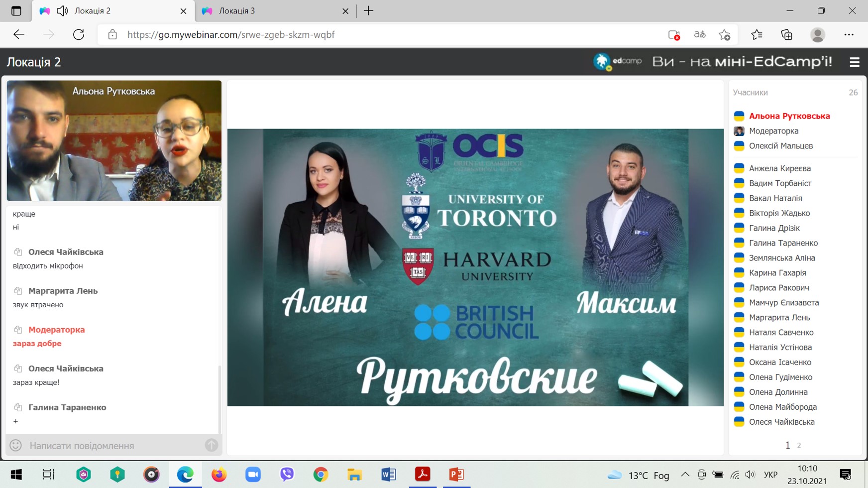868x488 pixels.
Task: Open browser Settings and more menu
Action: 849,34
